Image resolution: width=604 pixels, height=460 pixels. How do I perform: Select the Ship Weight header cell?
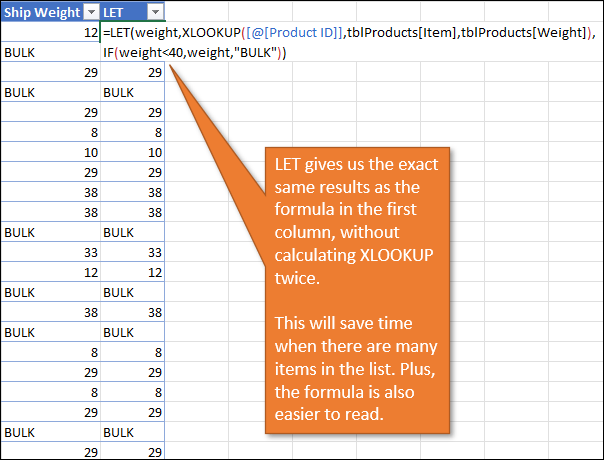pos(38,12)
